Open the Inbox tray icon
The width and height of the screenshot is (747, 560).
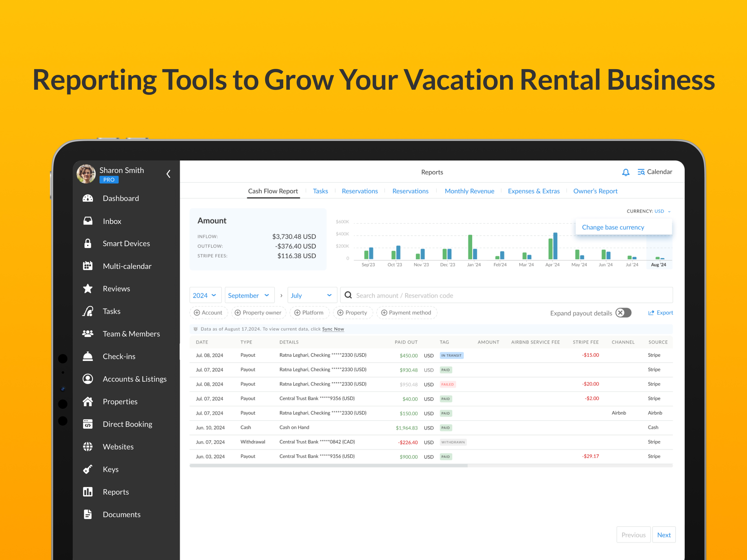coord(88,221)
